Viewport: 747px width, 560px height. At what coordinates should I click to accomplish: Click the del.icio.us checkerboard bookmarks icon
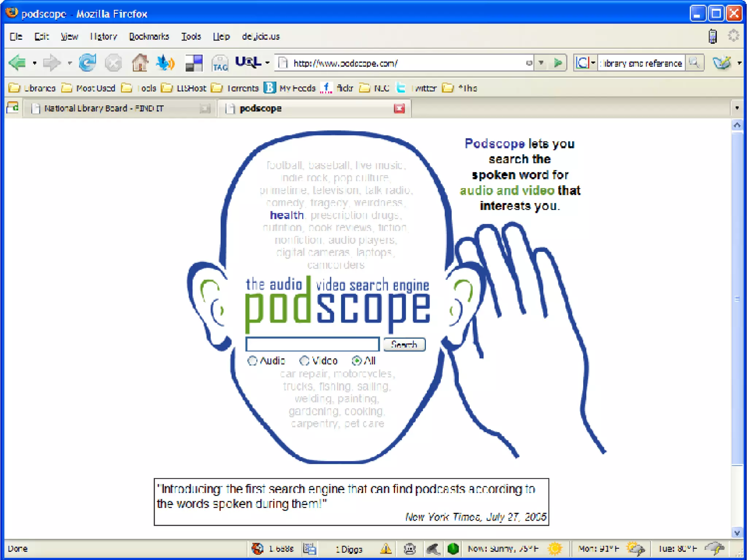coord(194,63)
